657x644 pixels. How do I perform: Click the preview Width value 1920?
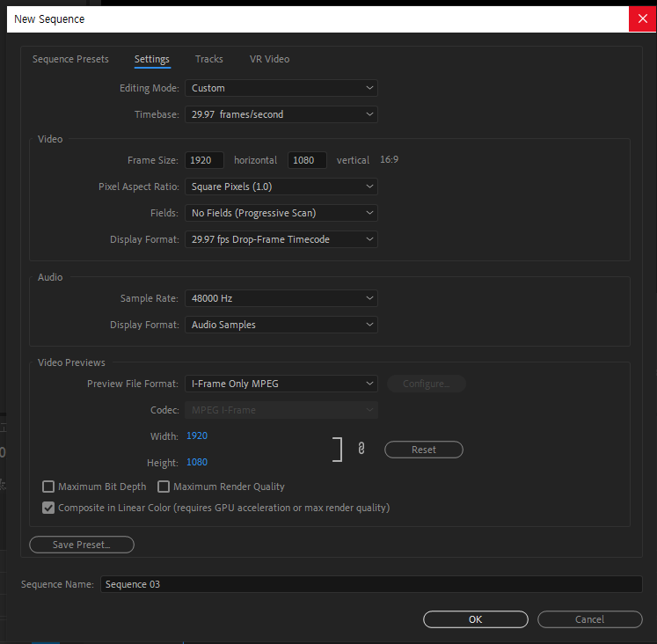coord(197,435)
